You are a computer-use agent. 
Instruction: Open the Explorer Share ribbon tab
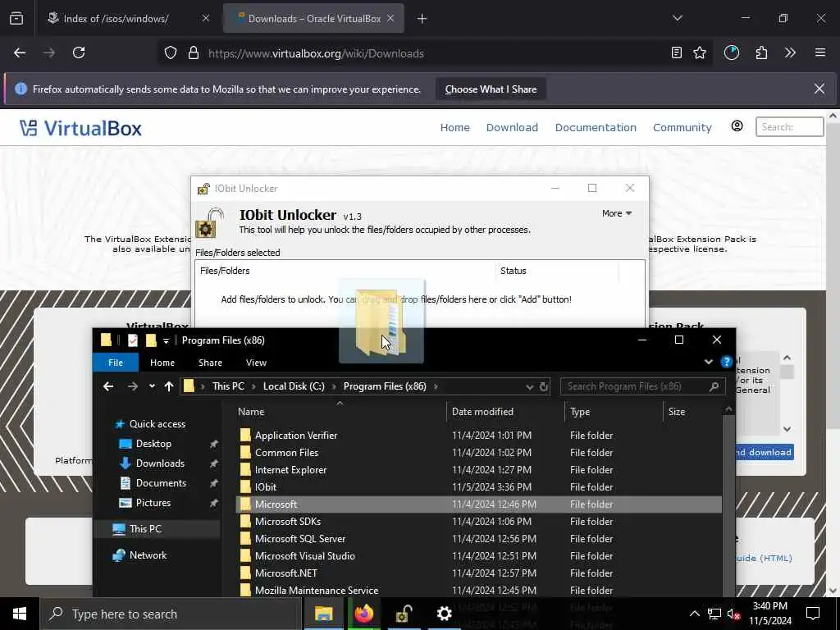pos(210,363)
